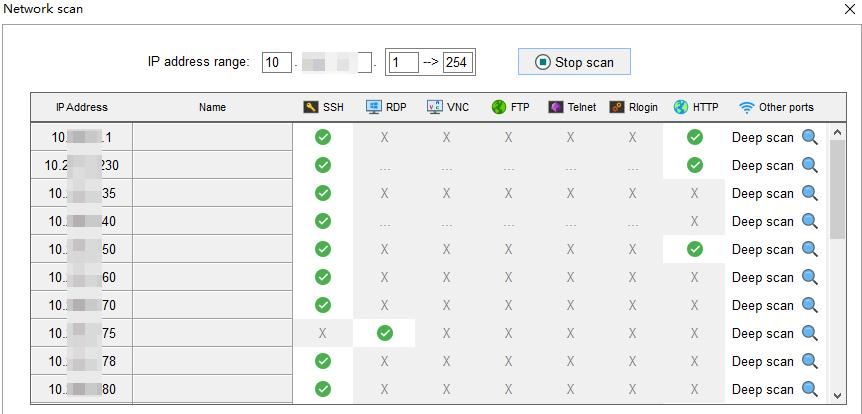The image size is (862, 414).
Task: Run Deep scan for host ending 80
Action: [762, 389]
